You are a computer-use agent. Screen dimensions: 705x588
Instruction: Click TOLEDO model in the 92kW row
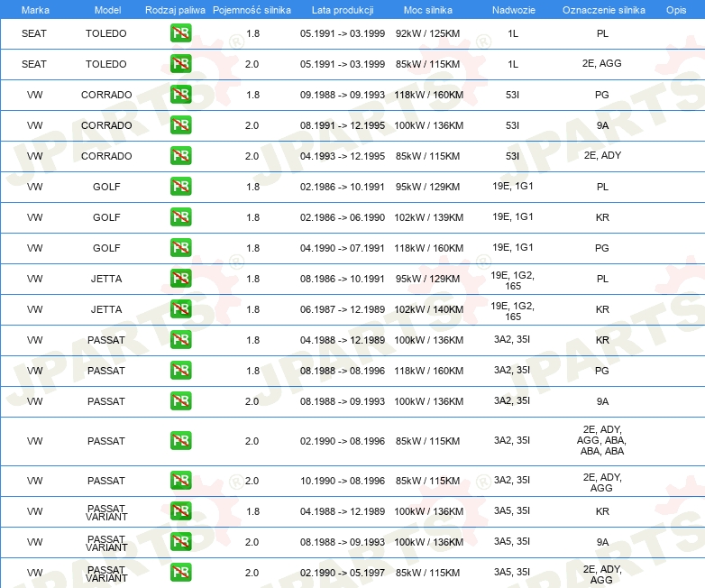pyautogui.click(x=106, y=33)
